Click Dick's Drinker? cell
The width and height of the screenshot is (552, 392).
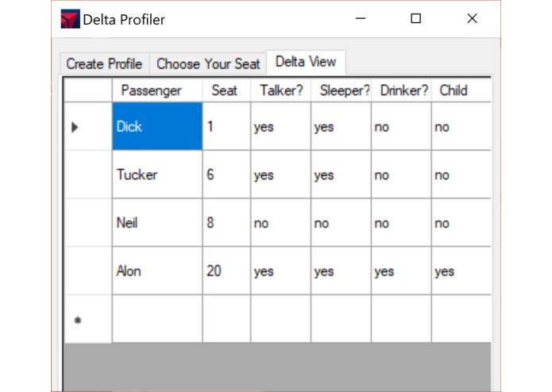click(x=401, y=126)
